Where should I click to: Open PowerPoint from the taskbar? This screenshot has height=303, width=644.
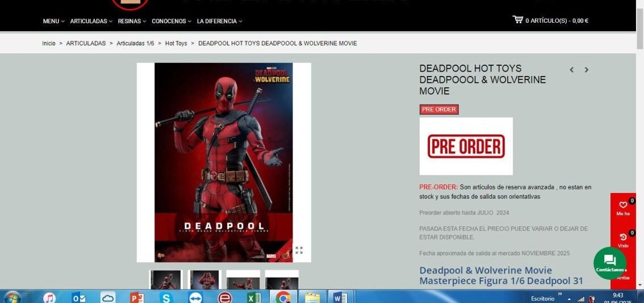[x=137, y=297]
